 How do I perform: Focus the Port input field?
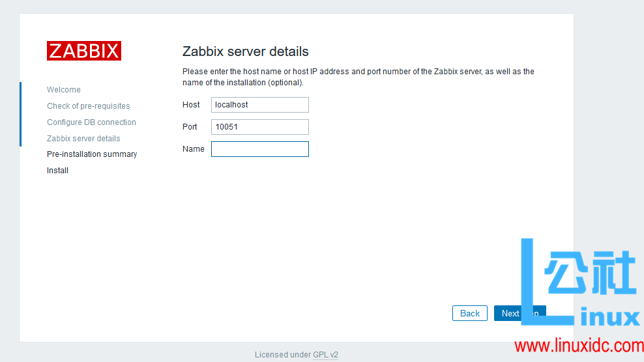click(x=260, y=127)
